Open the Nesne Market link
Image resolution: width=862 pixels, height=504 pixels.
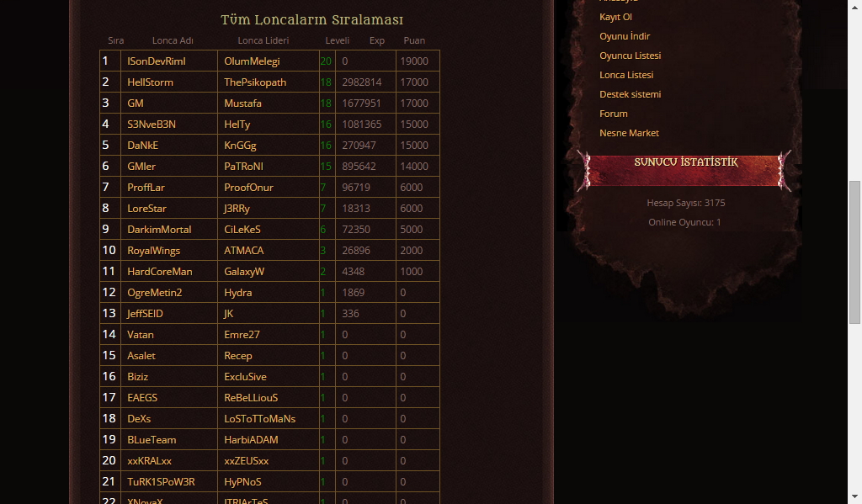[x=629, y=133]
